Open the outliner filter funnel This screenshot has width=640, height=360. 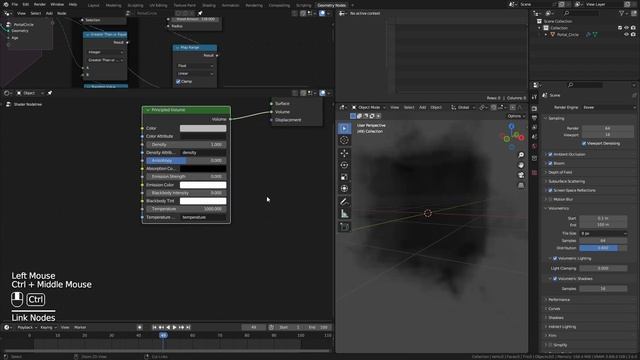[x=621, y=13]
